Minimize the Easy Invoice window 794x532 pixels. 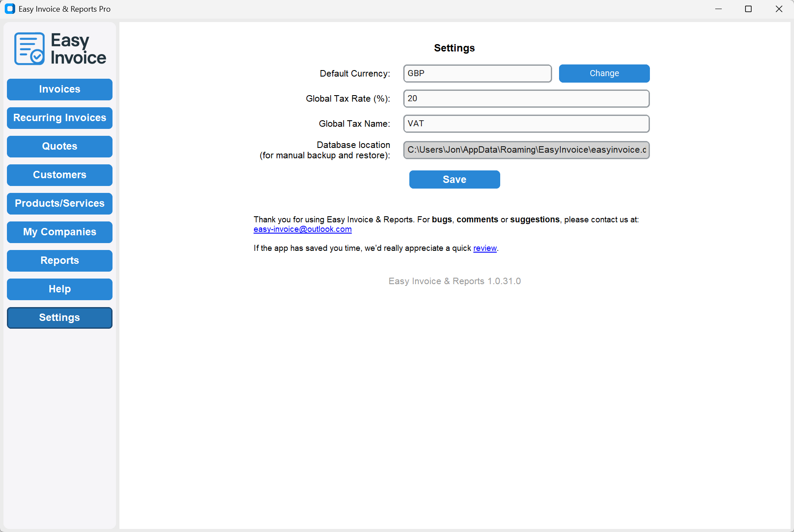719,9
